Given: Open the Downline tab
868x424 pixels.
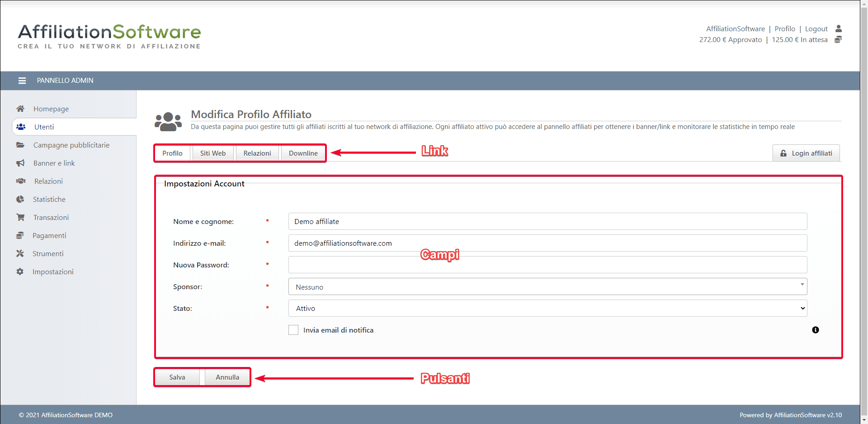Looking at the screenshot, I should 303,153.
